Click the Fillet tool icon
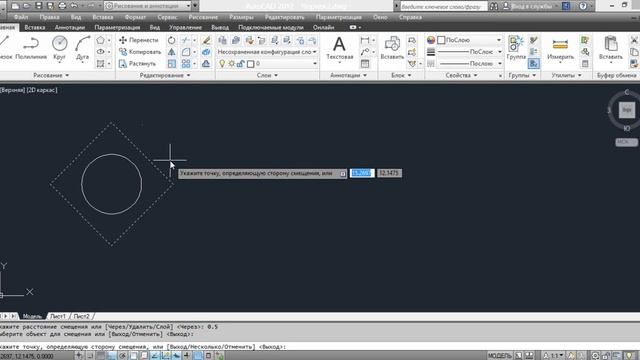 [x=186, y=52]
